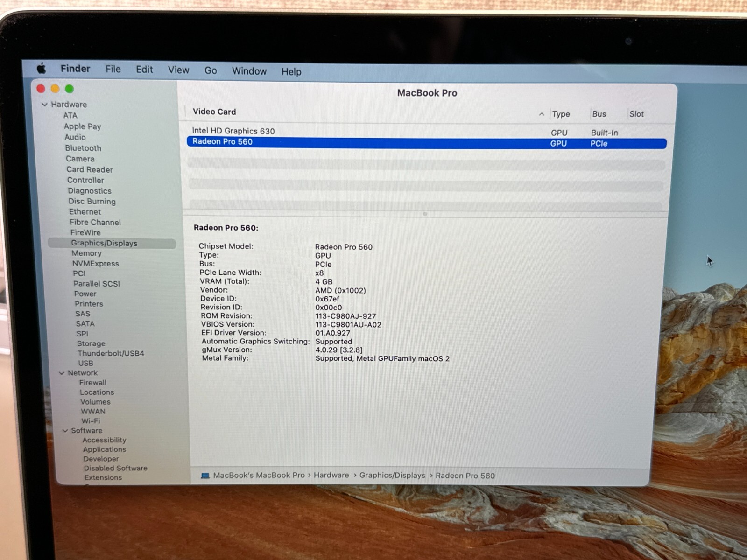Screen dimensions: 747x560
Task: Select Controller in the sidebar
Action: pyautogui.click(x=85, y=180)
